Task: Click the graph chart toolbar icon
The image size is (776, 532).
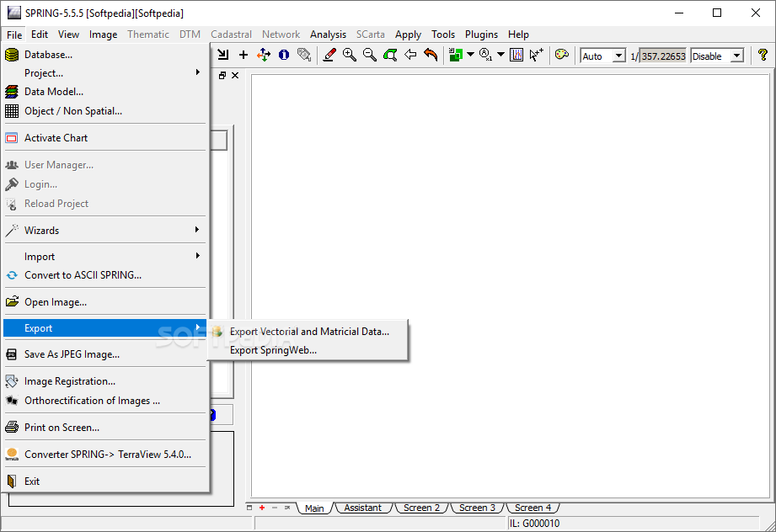Action: pos(516,55)
